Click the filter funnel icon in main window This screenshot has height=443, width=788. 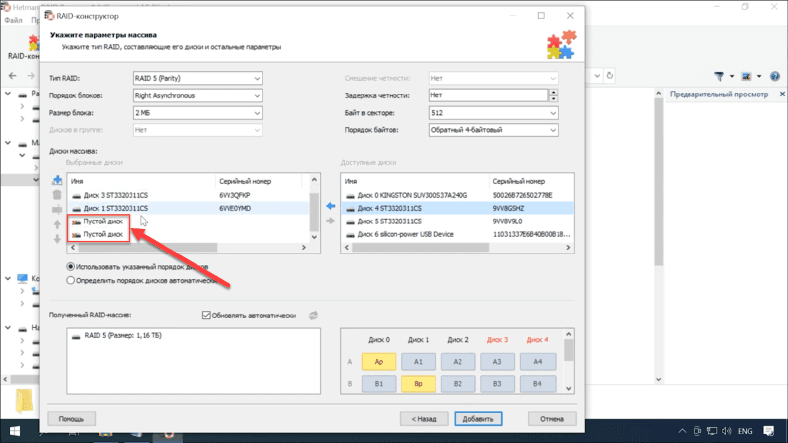719,76
